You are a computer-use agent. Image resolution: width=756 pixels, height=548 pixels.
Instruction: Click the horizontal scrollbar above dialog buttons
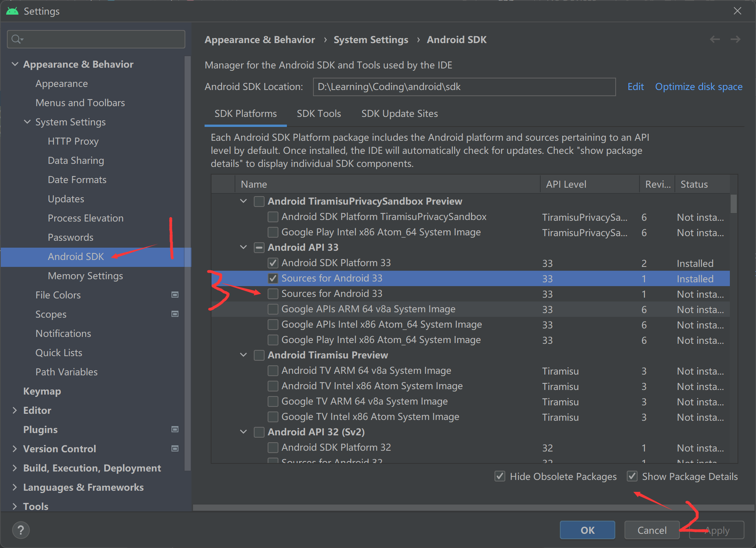(x=474, y=508)
